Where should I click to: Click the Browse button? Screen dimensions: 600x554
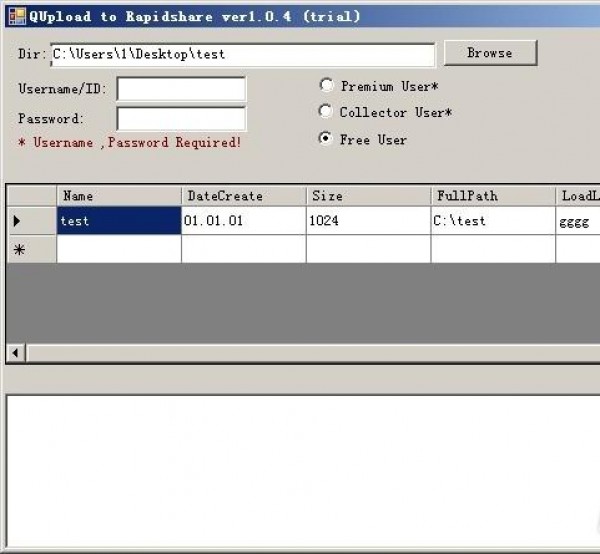(x=491, y=53)
